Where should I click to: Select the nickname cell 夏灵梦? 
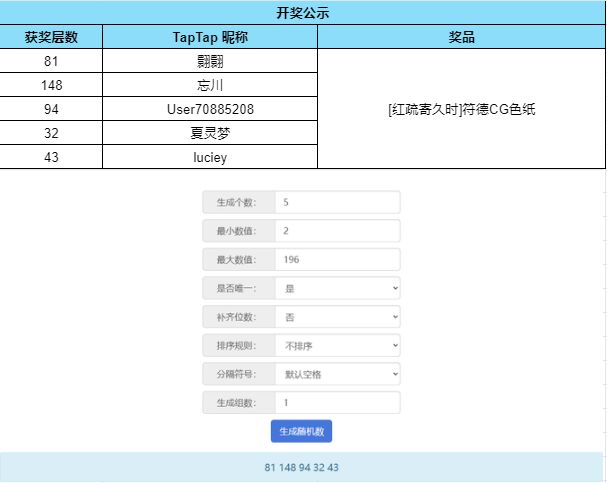(x=210, y=133)
